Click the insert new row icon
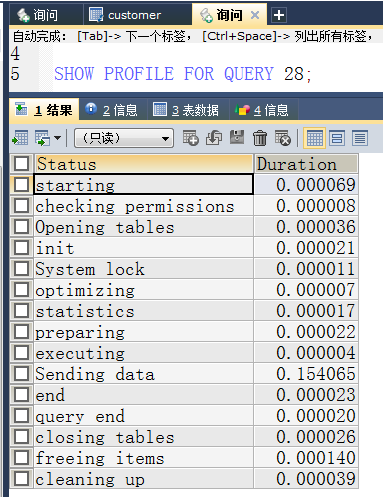The height and width of the screenshot is (497, 383). pos(190,138)
